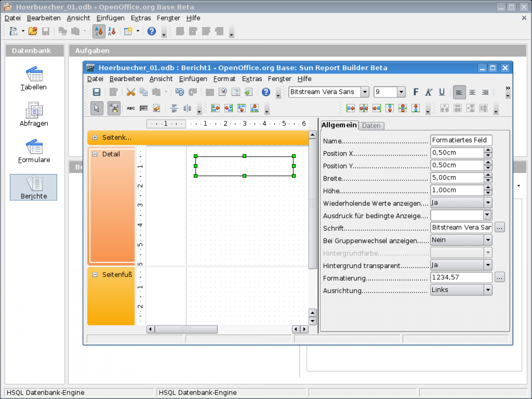
Task: Click the Bold F formatting button
Action: pos(416,92)
